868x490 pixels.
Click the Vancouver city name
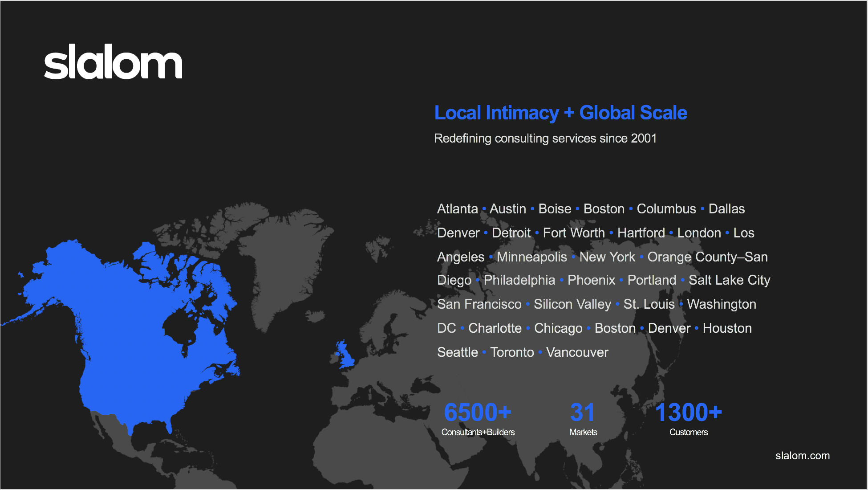click(x=577, y=352)
